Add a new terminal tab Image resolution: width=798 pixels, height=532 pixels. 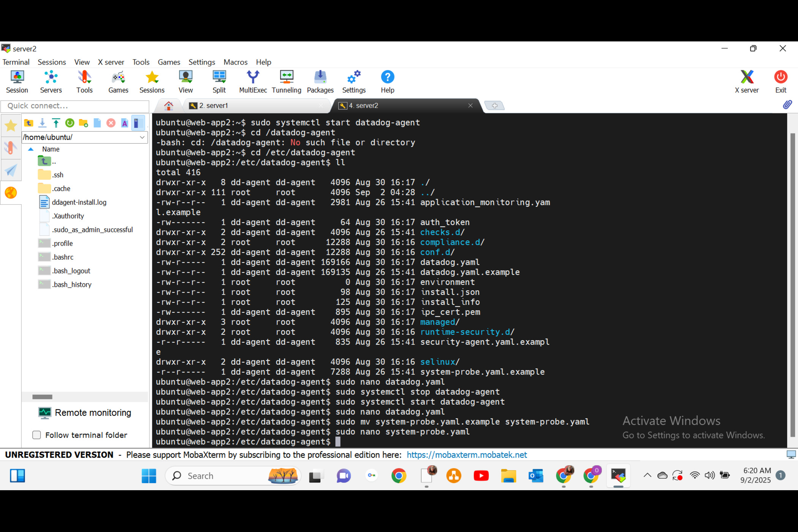494,106
